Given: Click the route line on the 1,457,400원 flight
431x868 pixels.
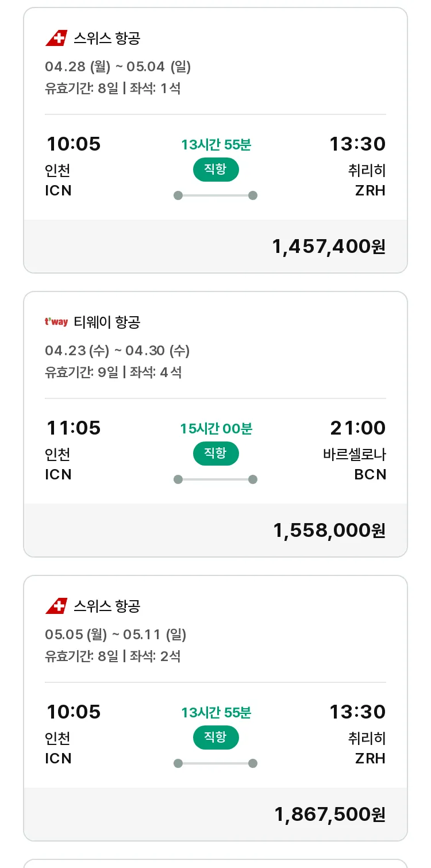Looking at the screenshot, I should pyautogui.click(x=215, y=195).
